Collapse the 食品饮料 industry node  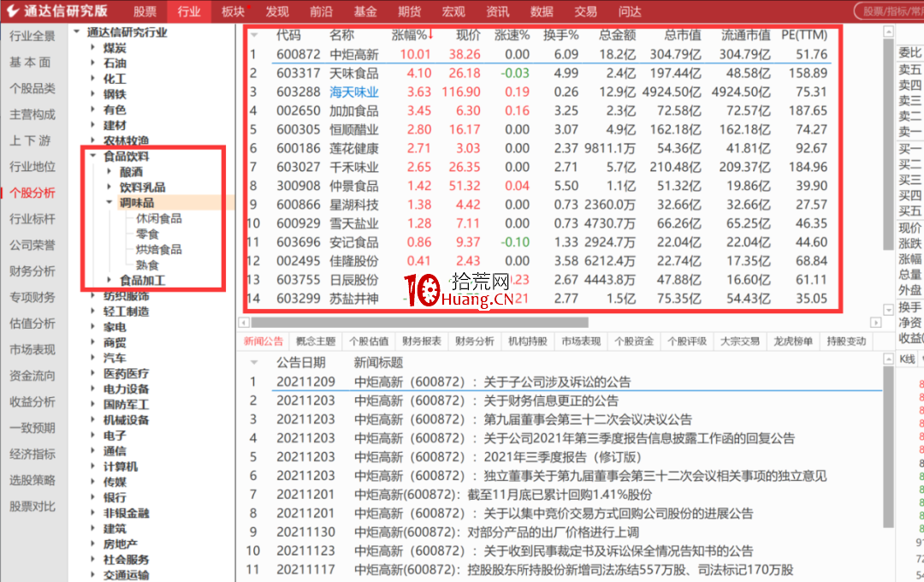click(x=92, y=157)
